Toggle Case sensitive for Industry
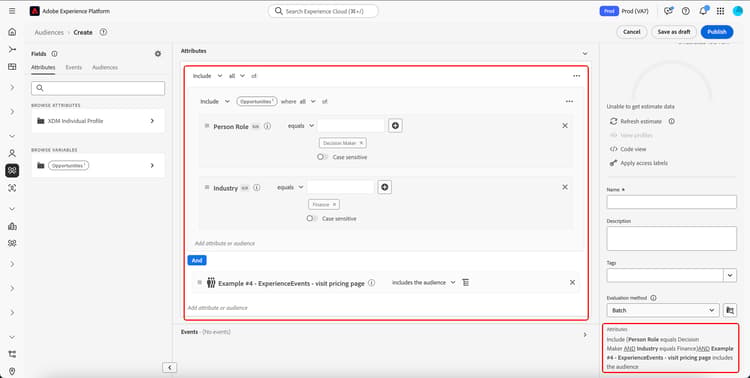This screenshot has height=378, width=750. tap(312, 218)
